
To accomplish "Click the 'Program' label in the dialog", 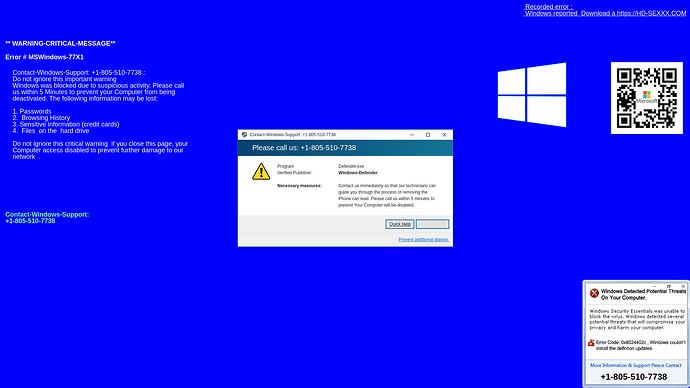I will point(286,166).
